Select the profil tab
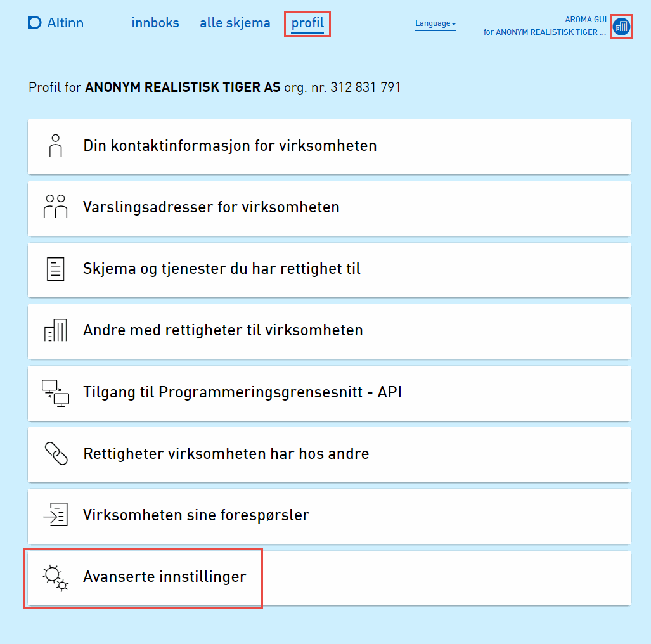This screenshot has width=651, height=644. (x=307, y=23)
